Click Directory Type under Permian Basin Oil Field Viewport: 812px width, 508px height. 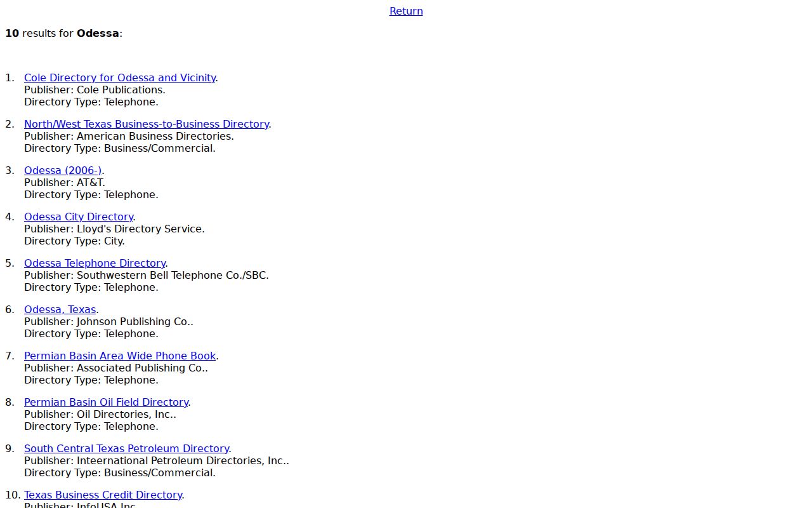[x=91, y=426]
